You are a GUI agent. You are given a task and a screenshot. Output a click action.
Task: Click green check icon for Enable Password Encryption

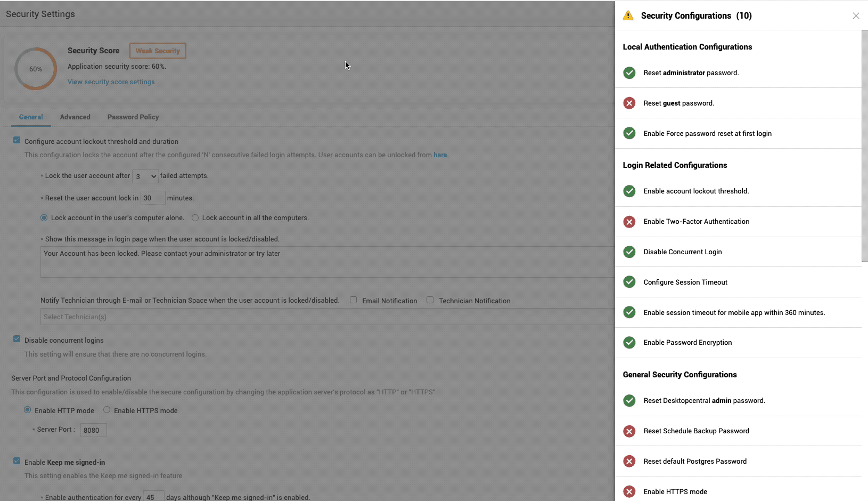[629, 343]
